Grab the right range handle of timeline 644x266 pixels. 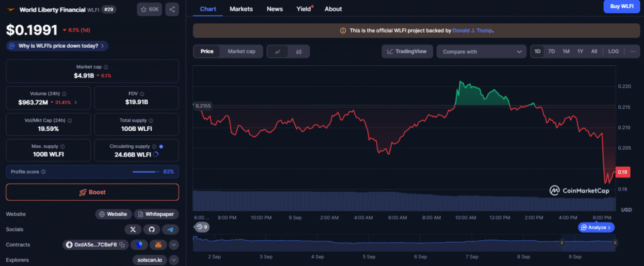615,243
